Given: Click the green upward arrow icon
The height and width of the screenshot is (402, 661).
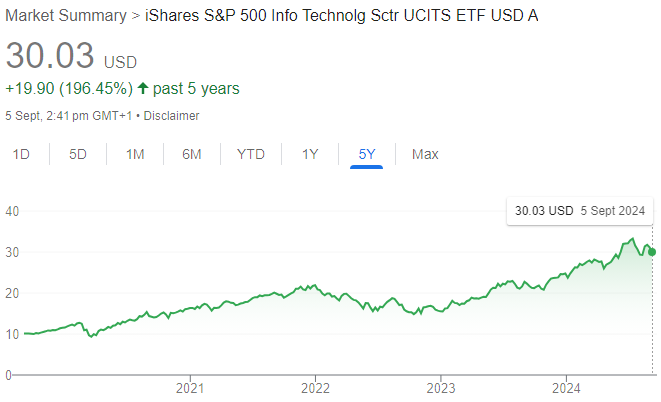Looking at the screenshot, I should (x=143, y=89).
